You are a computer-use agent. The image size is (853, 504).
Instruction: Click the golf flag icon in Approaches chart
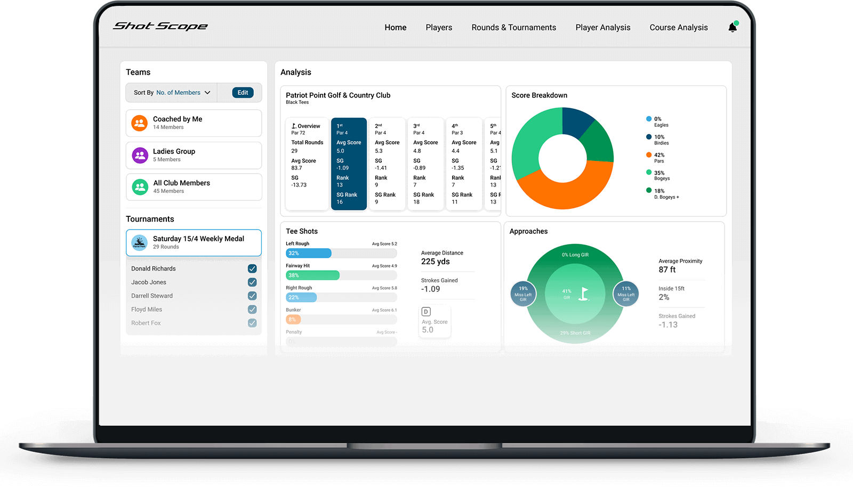pyautogui.click(x=584, y=294)
